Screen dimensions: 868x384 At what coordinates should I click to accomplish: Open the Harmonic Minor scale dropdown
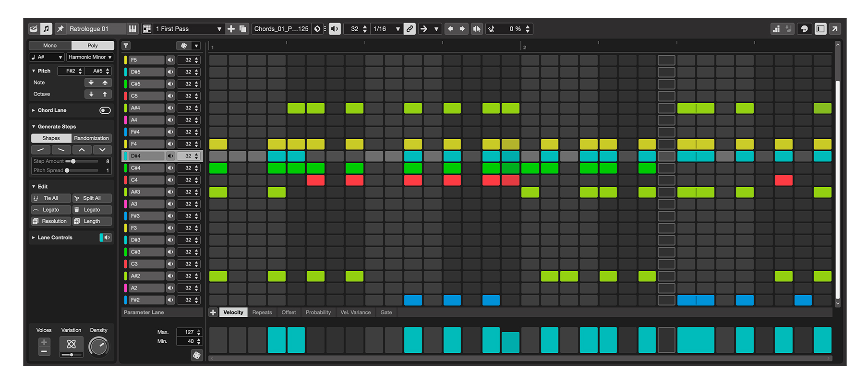click(90, 57)
